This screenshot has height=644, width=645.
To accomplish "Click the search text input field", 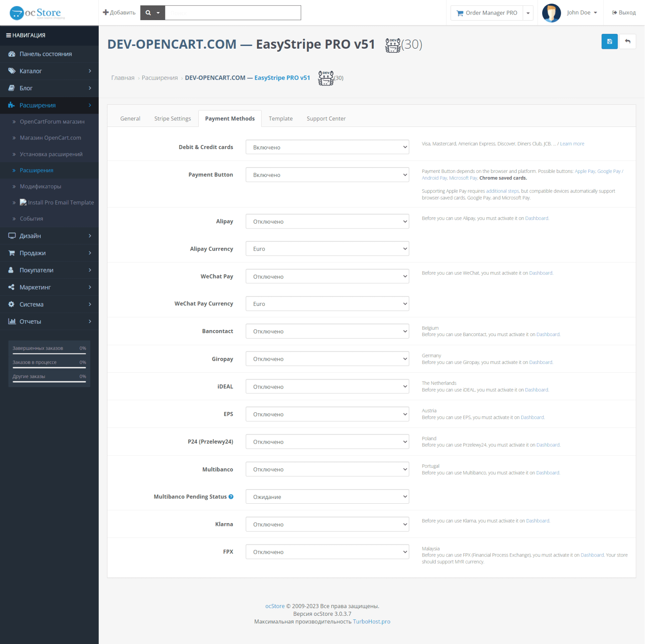I will click(x=233, y=13).
